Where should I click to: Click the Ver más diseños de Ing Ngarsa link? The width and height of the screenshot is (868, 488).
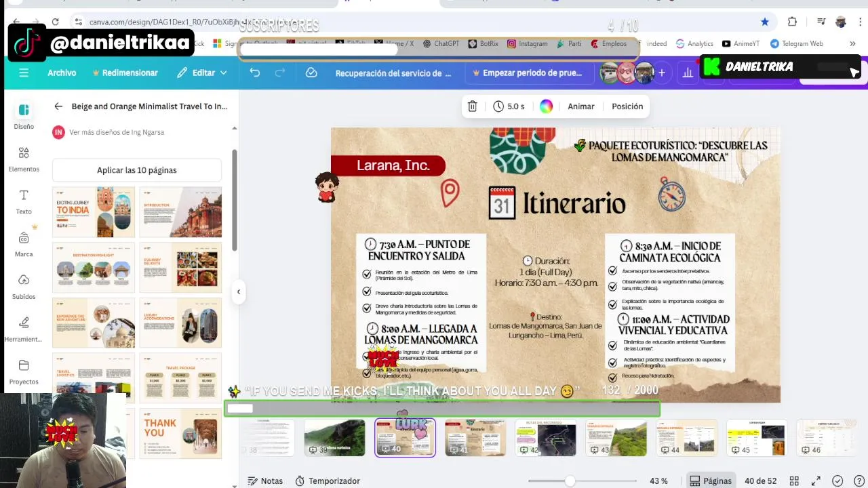click(x=117, y=132)
